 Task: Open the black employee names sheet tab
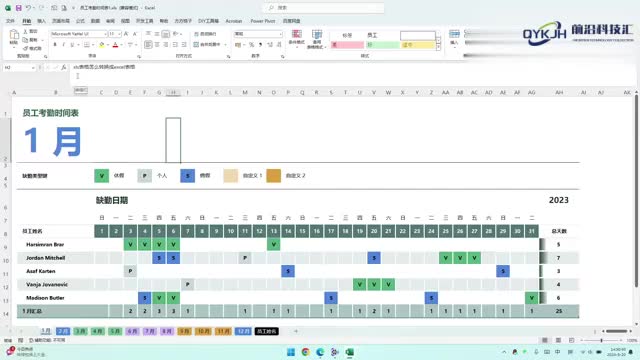(x=267, y=331)
